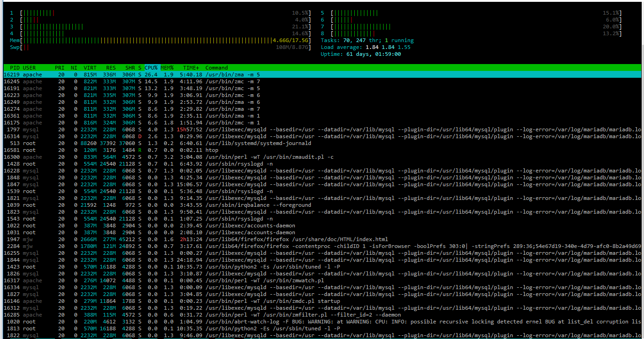Select the zmdc.pl startup process row
The width and height of the screenshot is (644, 339).
[322, 301]
